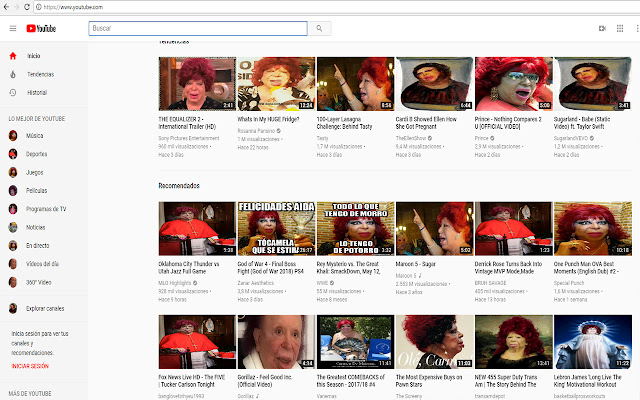Image resolution: width=640 pixels, height=400 pixels.
Task: Click the YouTube logo
Action: pos(41,29)
